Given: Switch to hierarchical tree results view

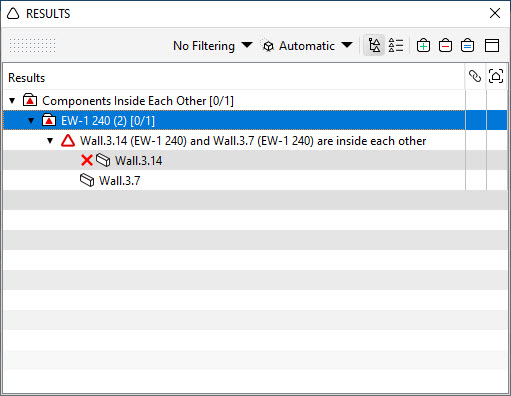Looking at the screenshot, I should pyautogui.click(x=374, y=45).
